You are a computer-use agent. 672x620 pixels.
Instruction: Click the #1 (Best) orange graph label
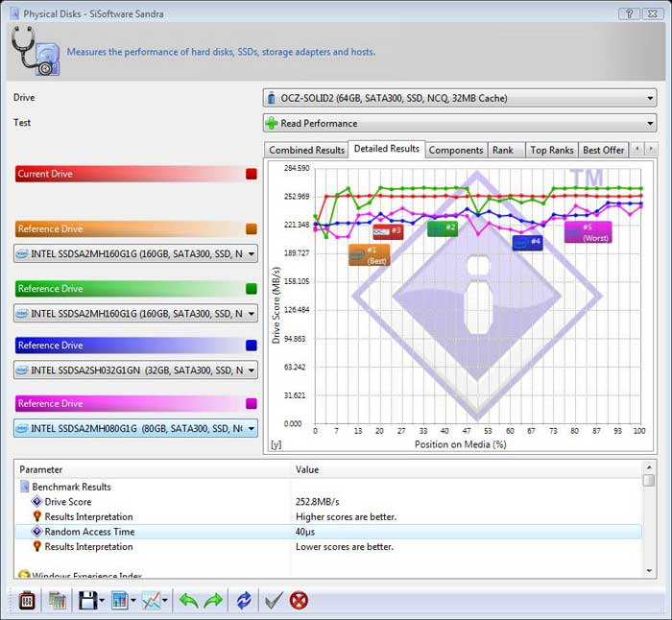click(x=370, y=255)
